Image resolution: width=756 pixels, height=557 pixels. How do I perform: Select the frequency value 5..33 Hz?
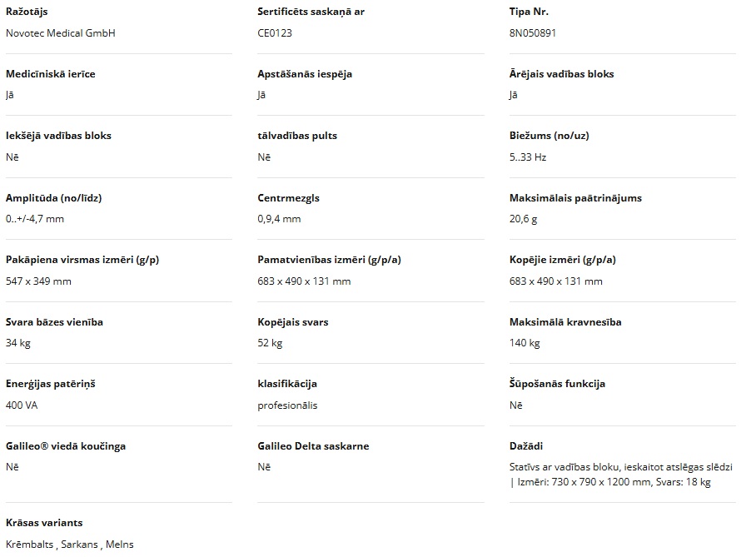pos(528,157)
